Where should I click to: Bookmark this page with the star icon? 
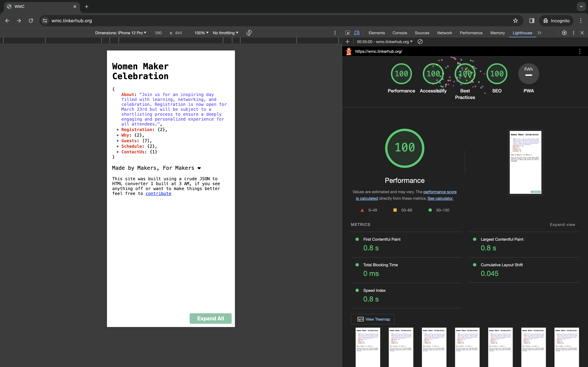coord(515,21)
